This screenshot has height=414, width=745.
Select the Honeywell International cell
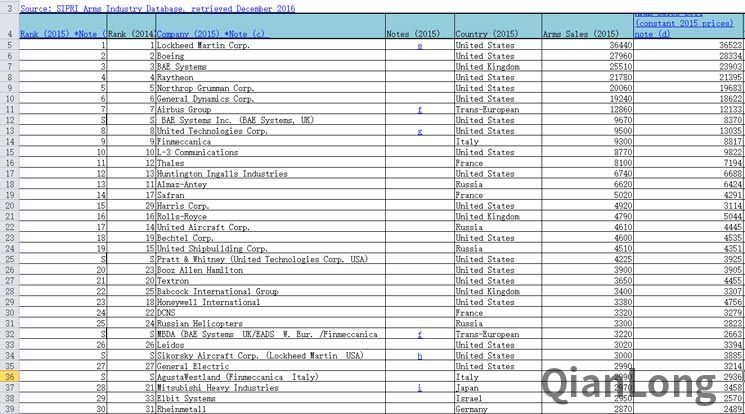coord(270,302)
